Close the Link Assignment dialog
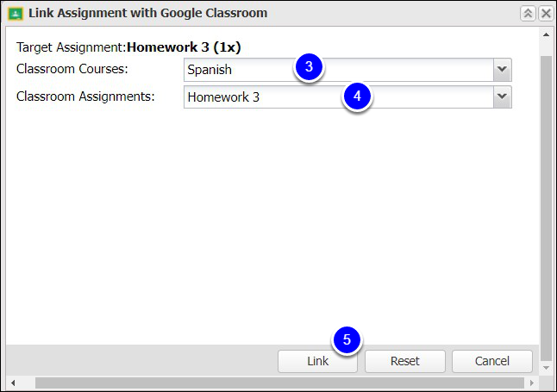This screenshot has width=557, height=392. click(x=546, y=14)
